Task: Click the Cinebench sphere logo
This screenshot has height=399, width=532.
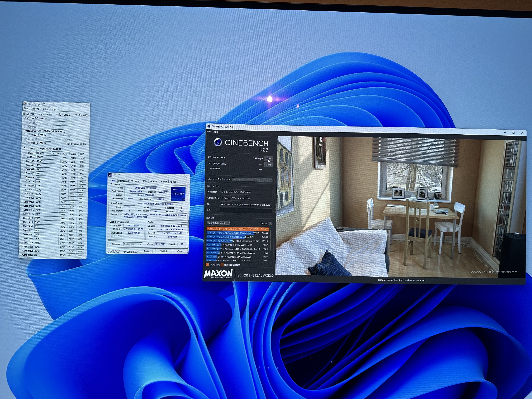Action: click(x=218, y=142)
